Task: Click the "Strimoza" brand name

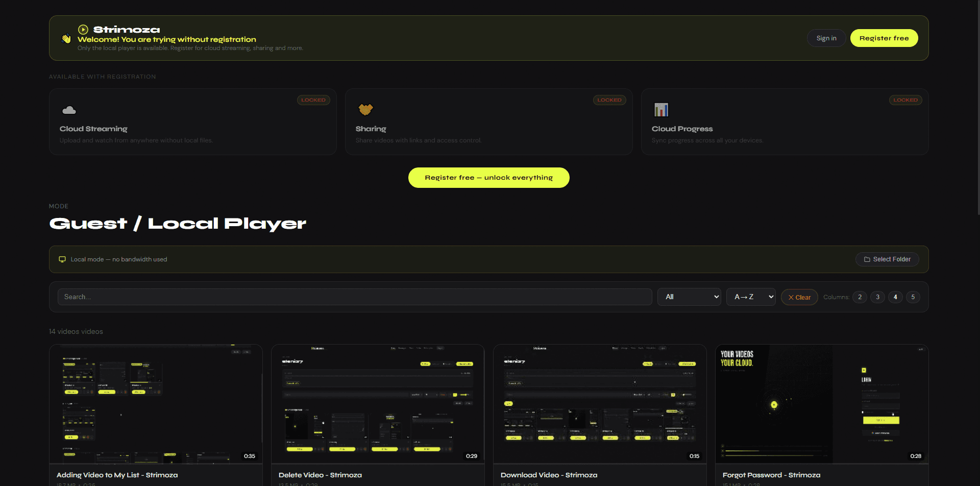Action: pos(127,30)
